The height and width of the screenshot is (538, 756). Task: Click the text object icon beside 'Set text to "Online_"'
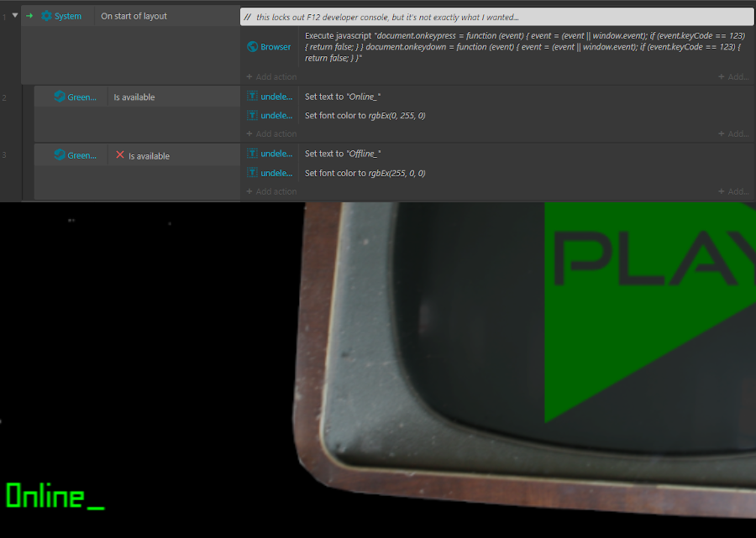[252, 97]
